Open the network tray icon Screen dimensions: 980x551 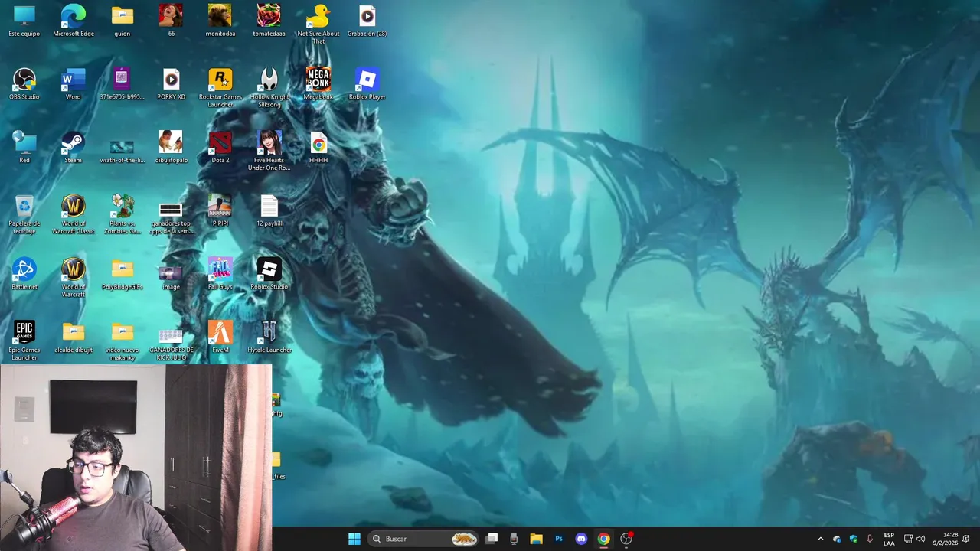(x=908, y=539)
